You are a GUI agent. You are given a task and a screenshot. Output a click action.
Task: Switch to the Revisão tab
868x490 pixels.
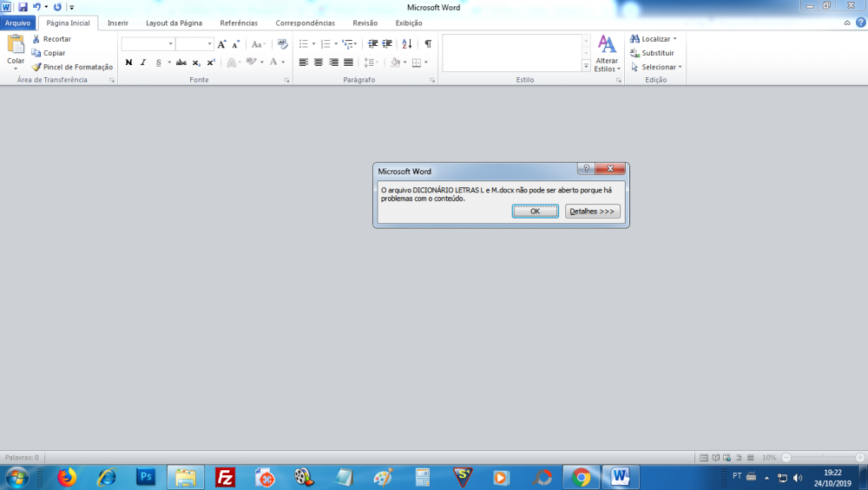[365, 23]
